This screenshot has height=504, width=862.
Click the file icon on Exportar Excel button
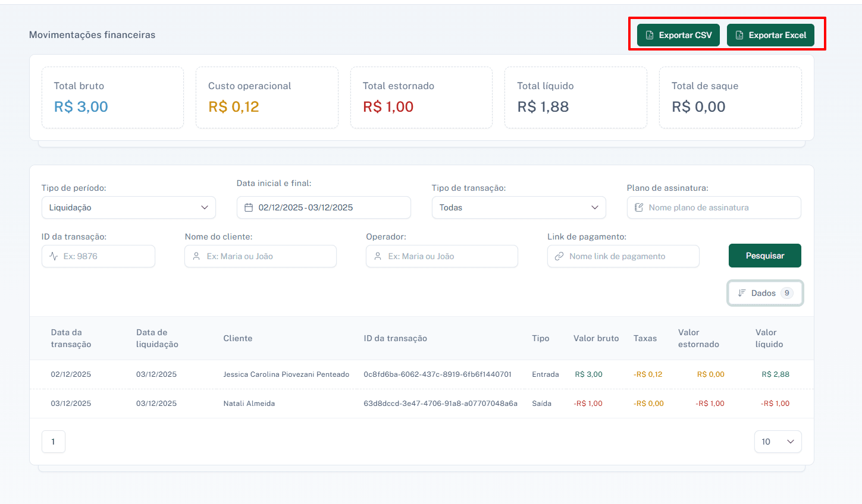(738, 34)
